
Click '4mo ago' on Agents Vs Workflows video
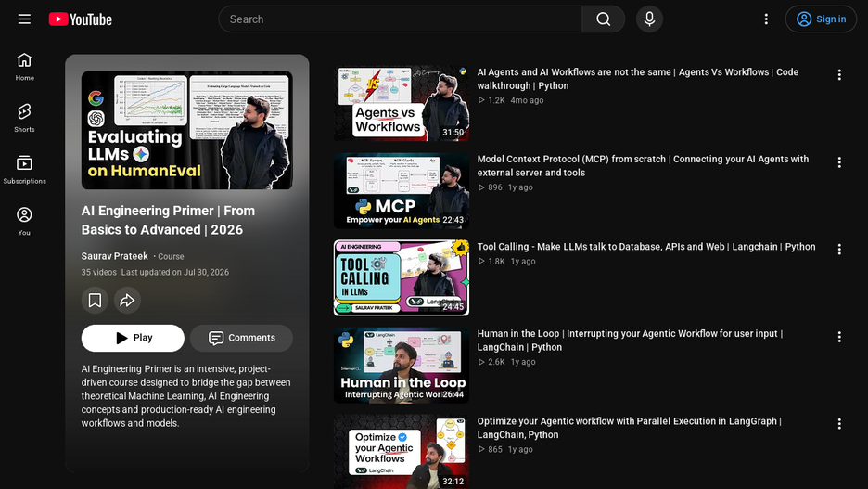coord(527,100)
